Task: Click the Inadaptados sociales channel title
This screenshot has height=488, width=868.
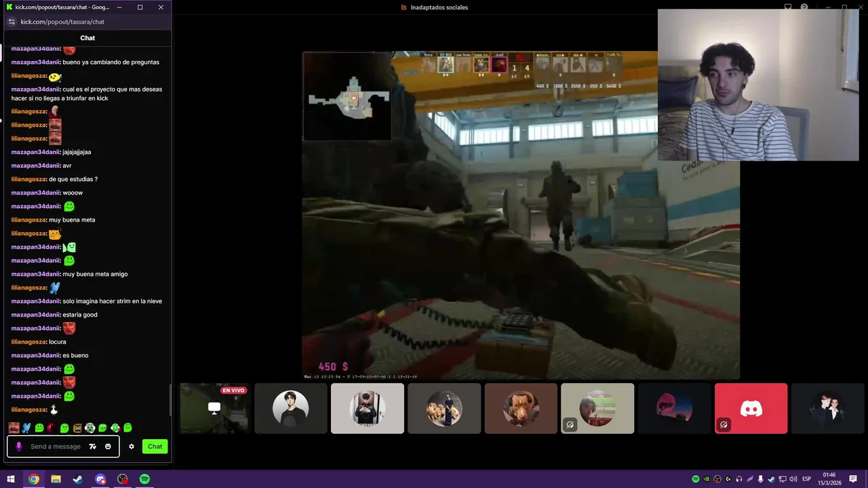Action: click(x=439, y=7)
